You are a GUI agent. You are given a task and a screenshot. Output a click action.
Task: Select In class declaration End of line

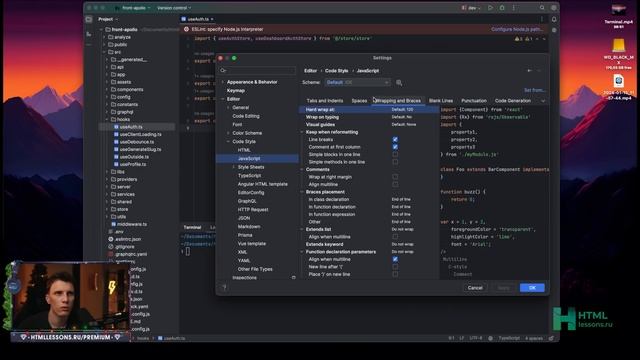(x=401, y=200)
